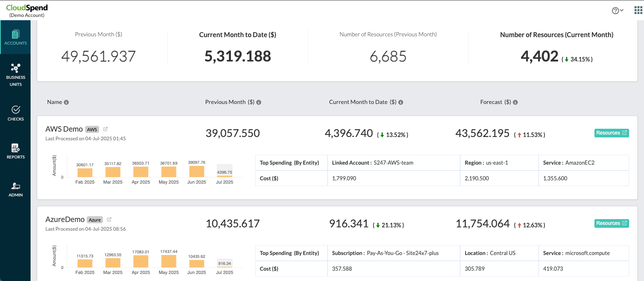Click the 4,402 current resources count
Image resolution: width=644 pixels, height=281 pixels.
pyautogui.click(x=539, y=57)
